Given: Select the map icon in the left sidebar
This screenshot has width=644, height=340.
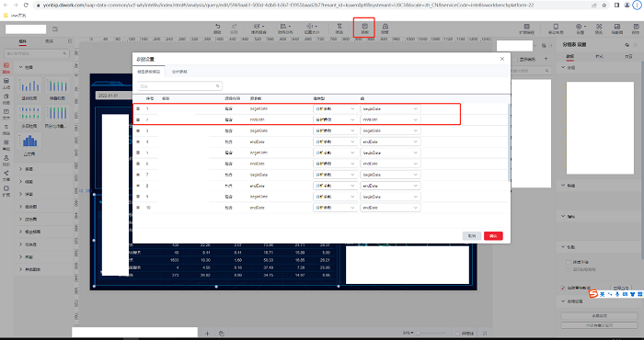Looking at the screenshot, I should point(6,96).
